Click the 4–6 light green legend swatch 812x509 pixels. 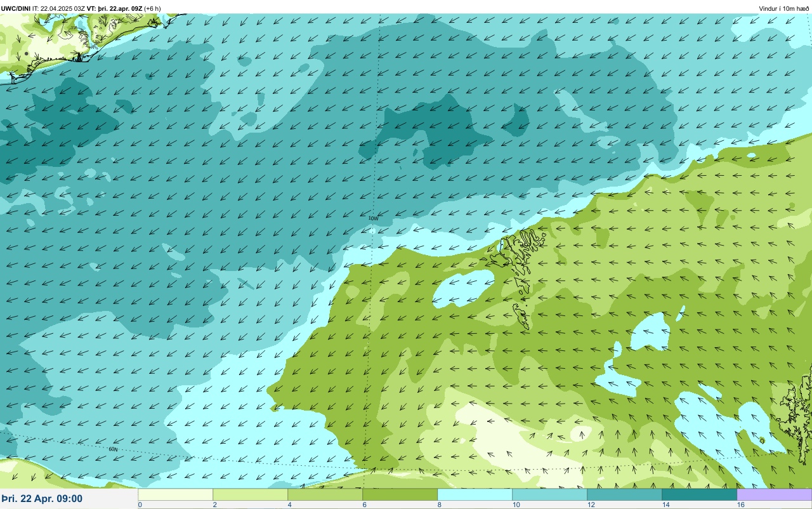click(x=325, y=494)
